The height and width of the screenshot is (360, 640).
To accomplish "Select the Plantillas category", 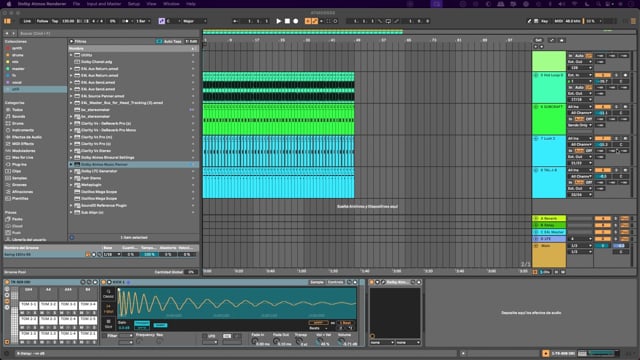I will coord(20,198).
